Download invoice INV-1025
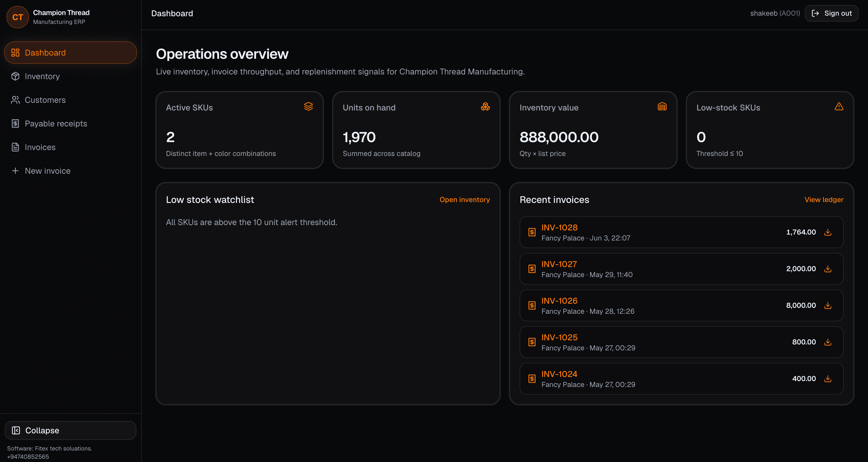The height and width of the screenshot is (462, 868). (828, 342)
